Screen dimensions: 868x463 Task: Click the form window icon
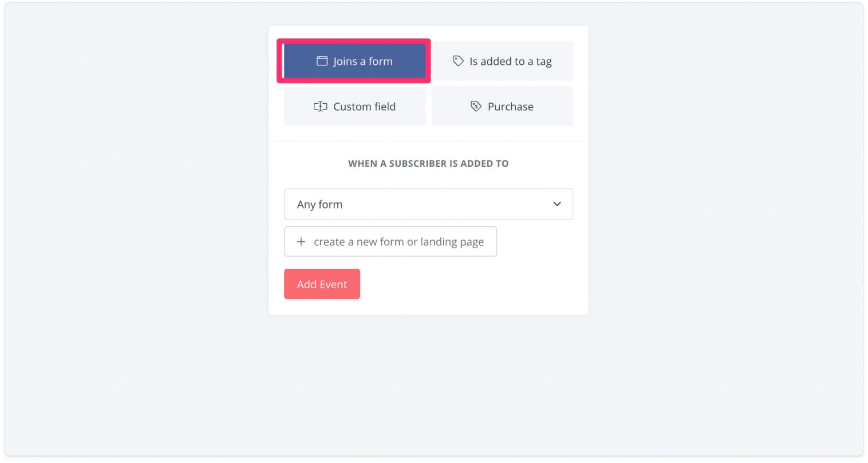tap(322, 61)
